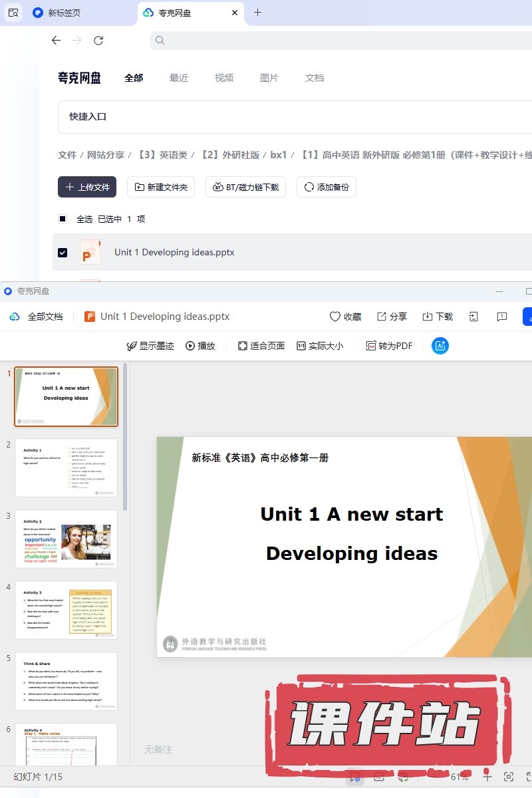The width and height of the screenshot is (532, 798).
Task: Click the feedback icon next to 下载
Action: [503, 317]
